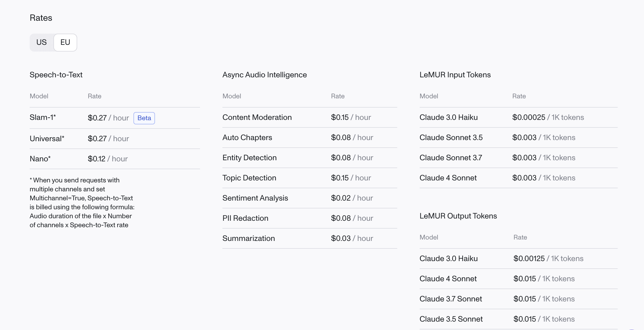
Task: Click the Summarization row
Action: [310, 238]
